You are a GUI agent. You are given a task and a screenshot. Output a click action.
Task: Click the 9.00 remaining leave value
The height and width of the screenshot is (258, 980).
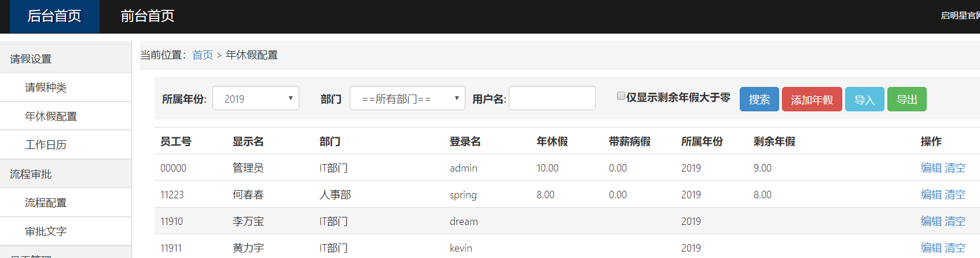762,168
